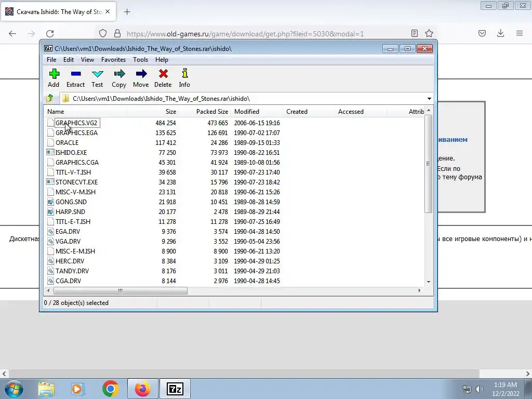The width and height of the screenshot is (532, 399).
Task: Open the View menu in 7-Zip
Action: pyautogui.click(x=87, y=60)
